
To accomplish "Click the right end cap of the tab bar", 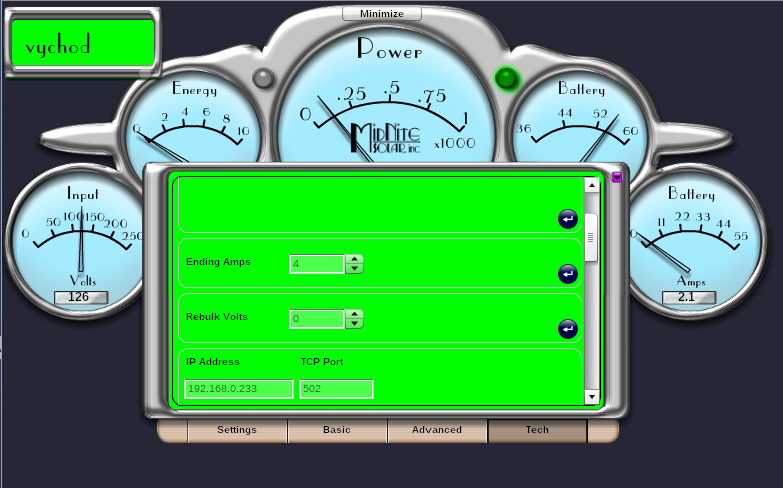I will coord(603,431).
